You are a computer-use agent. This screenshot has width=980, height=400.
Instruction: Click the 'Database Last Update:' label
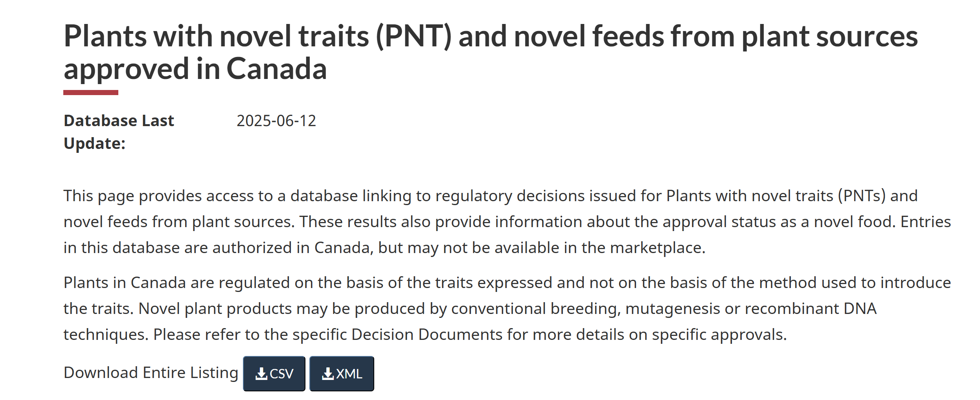(x=119, y=132)
